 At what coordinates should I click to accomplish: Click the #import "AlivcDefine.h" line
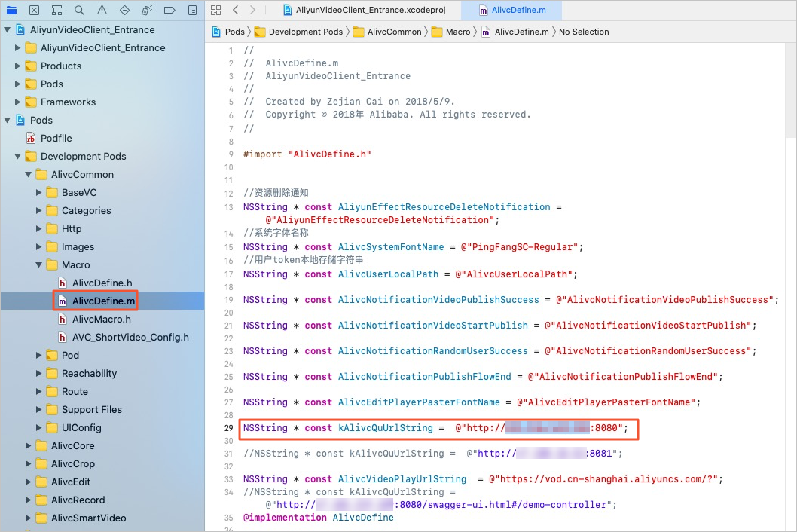coord(307,154)
